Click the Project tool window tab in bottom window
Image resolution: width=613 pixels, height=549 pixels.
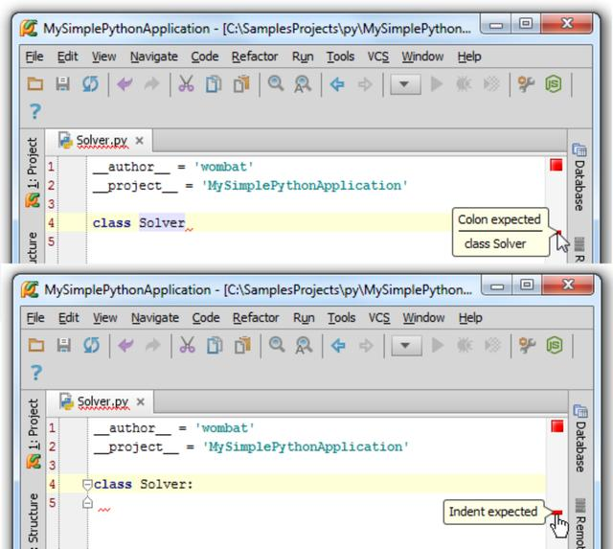pos(34,434)
